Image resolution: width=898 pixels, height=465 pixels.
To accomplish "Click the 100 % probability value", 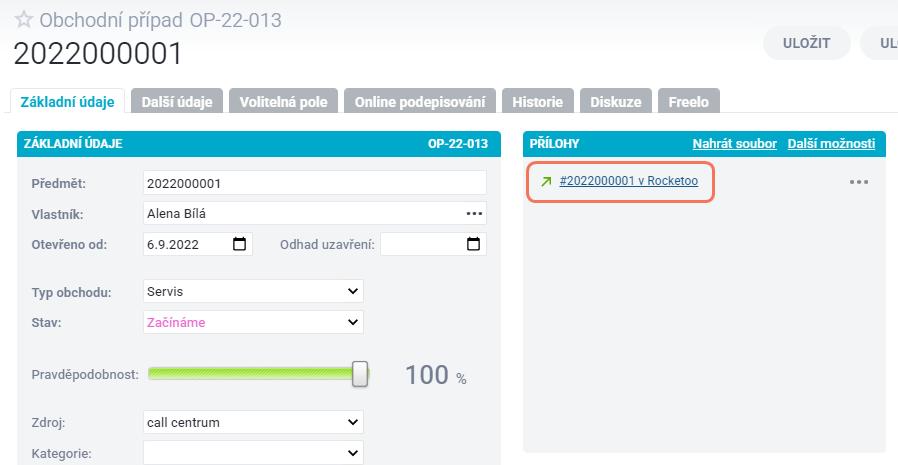I will (435, 375).
